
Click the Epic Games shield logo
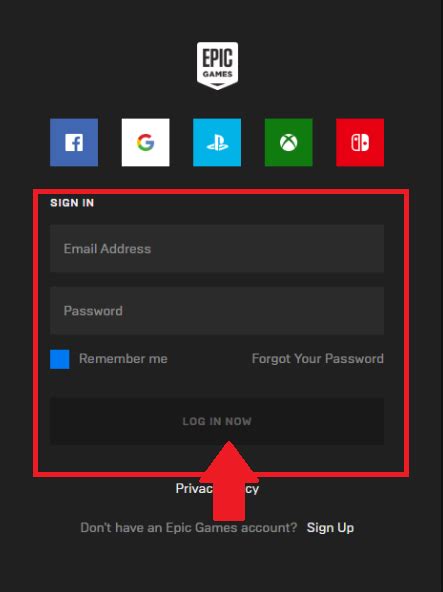(x=218, y=66)
